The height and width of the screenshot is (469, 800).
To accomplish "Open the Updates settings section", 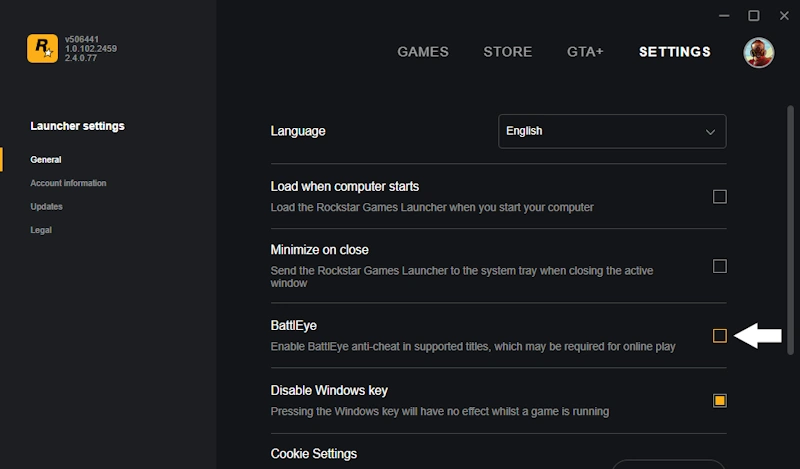I will tap(46, 207).
